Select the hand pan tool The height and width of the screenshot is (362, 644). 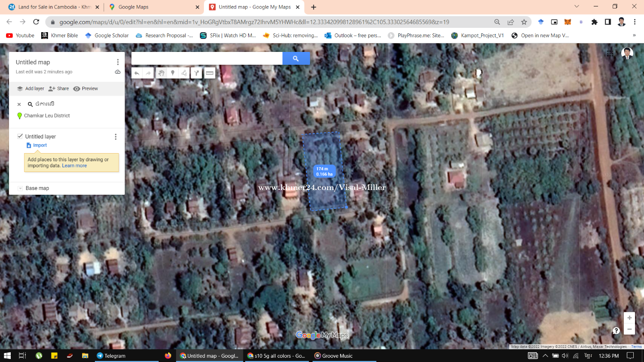(161, 73)
